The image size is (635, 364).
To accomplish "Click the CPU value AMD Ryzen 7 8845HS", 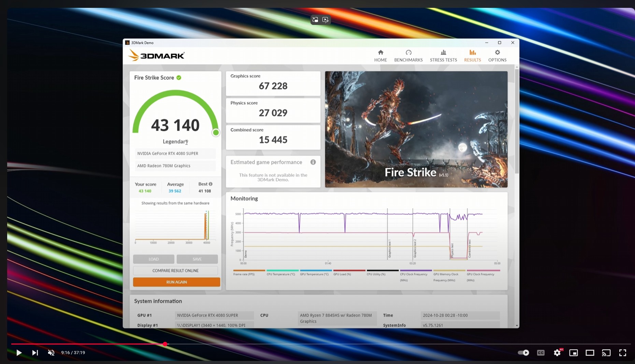I will click(337, 318).
